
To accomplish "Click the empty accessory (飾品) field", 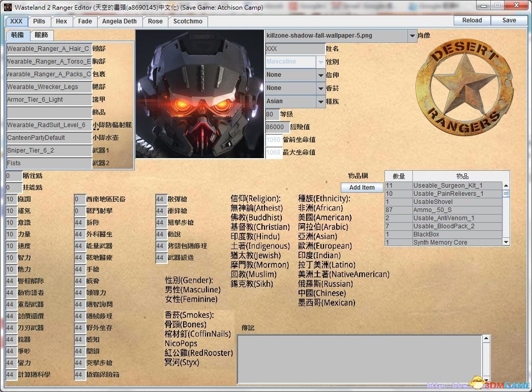I will pos(49,112).
